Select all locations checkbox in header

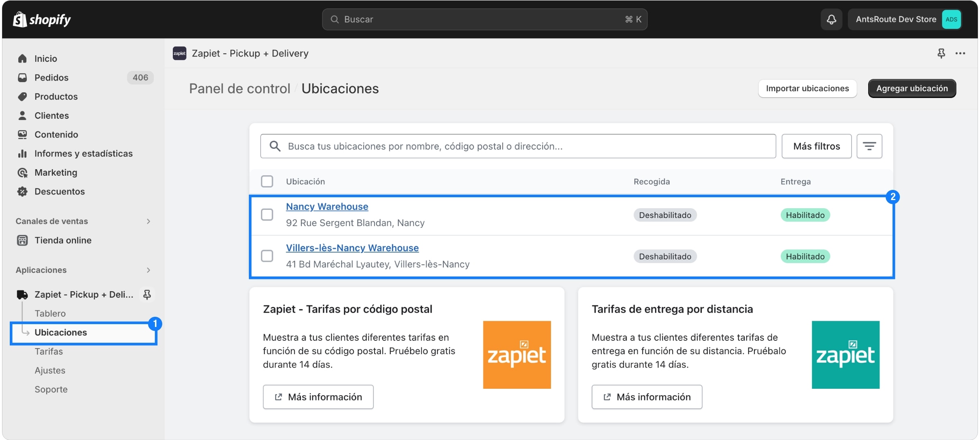coord(267,181)
